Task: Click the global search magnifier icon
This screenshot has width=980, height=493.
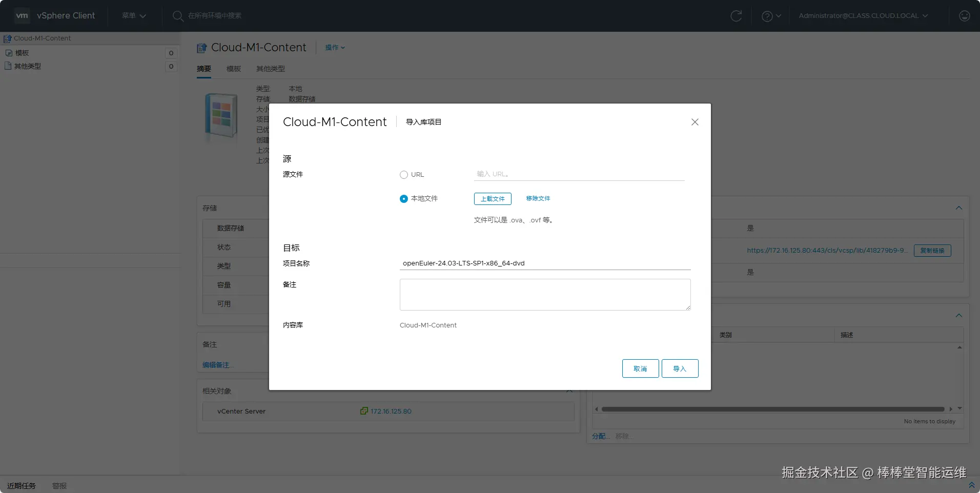Action: click(178, 16)
